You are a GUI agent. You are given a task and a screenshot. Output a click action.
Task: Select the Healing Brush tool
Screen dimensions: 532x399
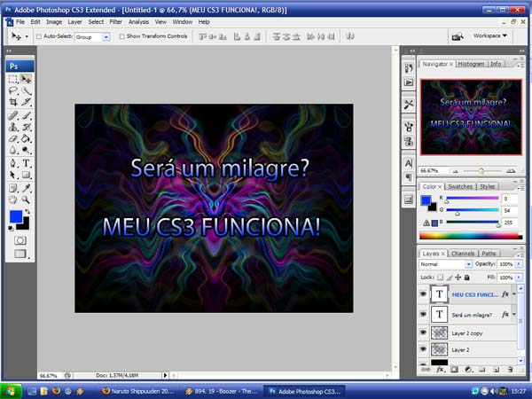point(13,115)
